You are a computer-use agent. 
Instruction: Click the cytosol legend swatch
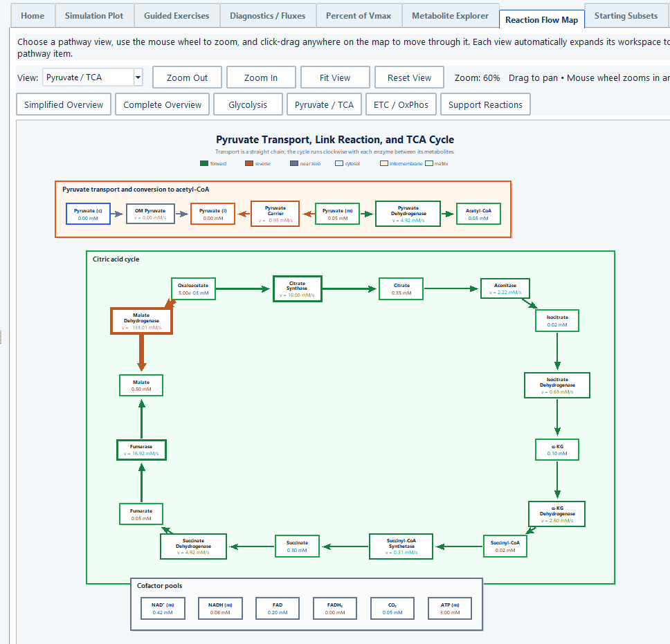point(339,163)
